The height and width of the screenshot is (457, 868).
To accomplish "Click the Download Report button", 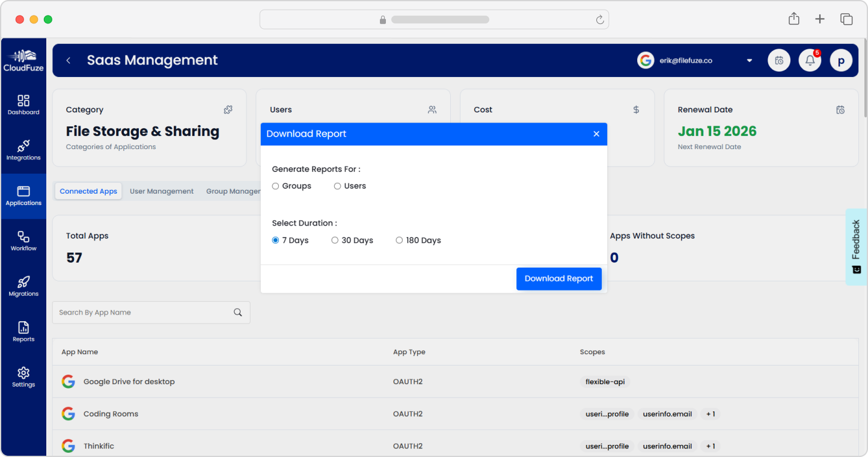I will click(558, 278).
